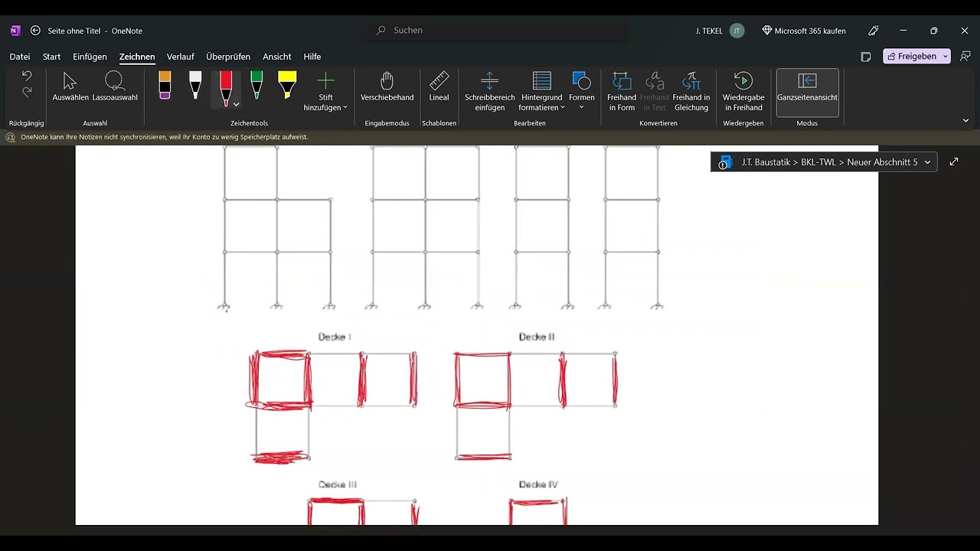Toggle Verschiebehand touch input mode
The height and width of the screenshot is (551, 980).
[x=387, y=87]
